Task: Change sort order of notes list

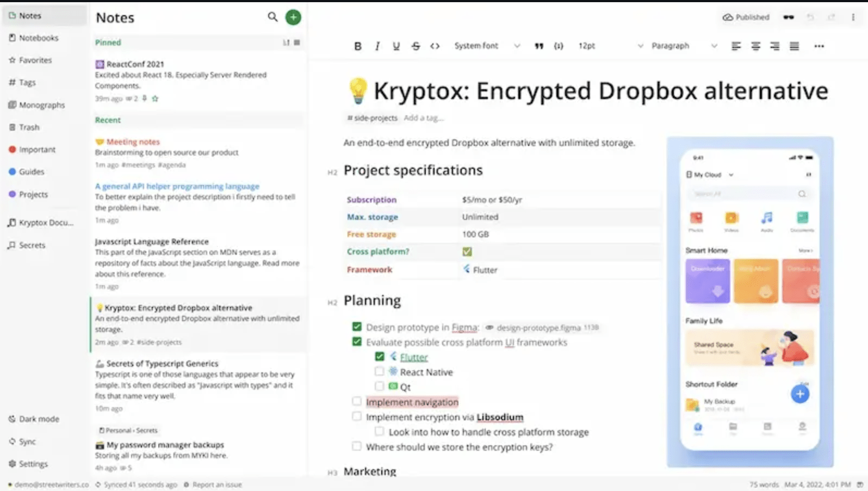Action: pos(286,42)
